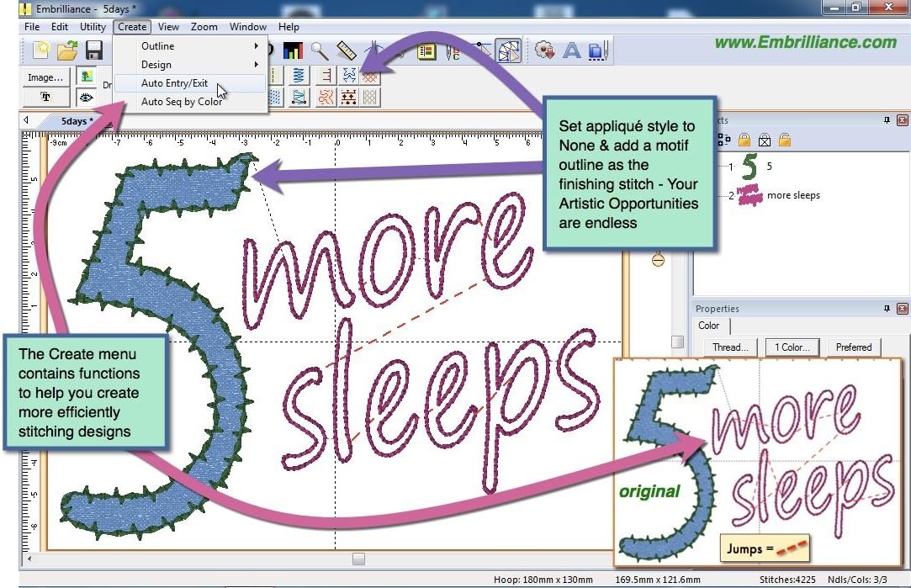911x588 pixels.
Task: Click the Ndls/Cols: 3/3 status text
Action: [857, 580]
